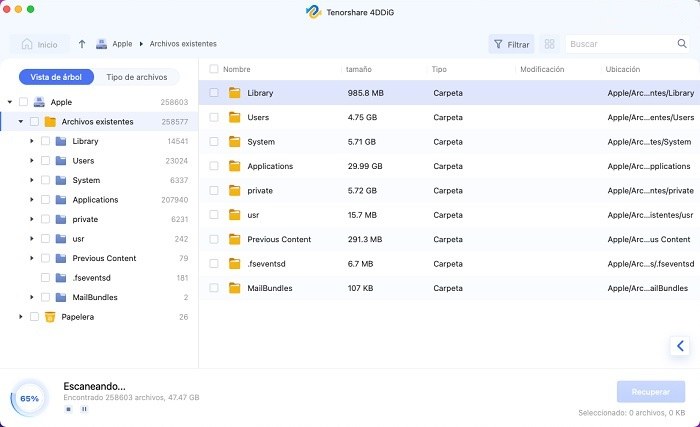Select the Vista de árbol tab

pos(56,77)
